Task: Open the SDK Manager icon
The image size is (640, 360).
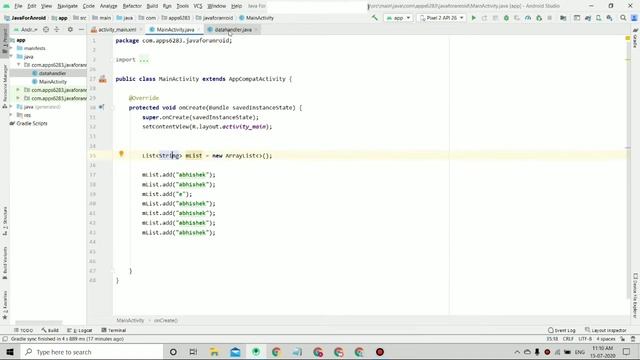Action: (609, 18)
